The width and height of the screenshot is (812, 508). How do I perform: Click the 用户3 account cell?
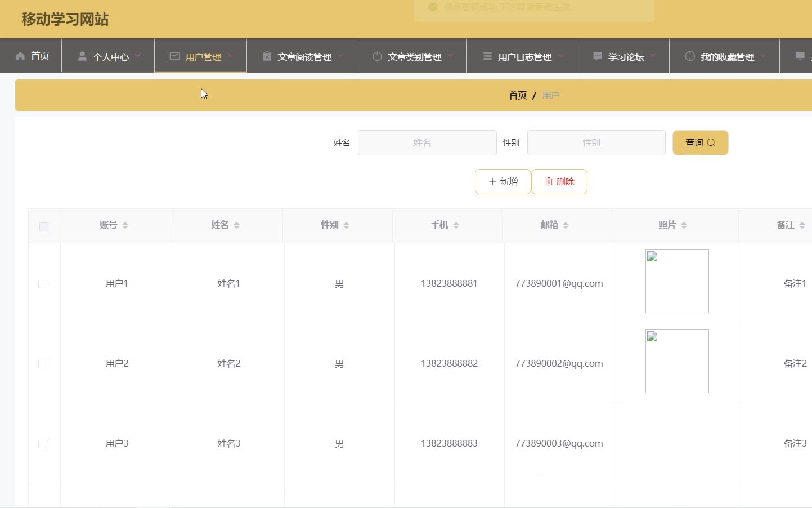pos(117,444)
